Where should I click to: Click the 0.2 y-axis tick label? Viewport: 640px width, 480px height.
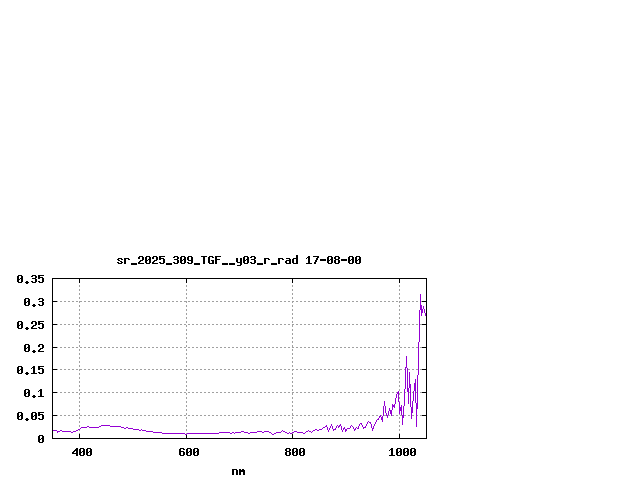34,348
